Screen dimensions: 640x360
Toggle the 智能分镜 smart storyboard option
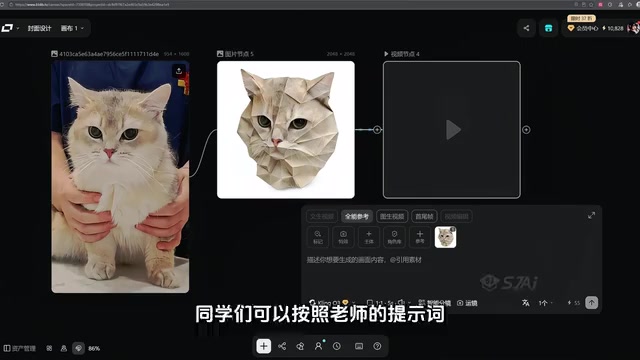[x=434, y=303]
